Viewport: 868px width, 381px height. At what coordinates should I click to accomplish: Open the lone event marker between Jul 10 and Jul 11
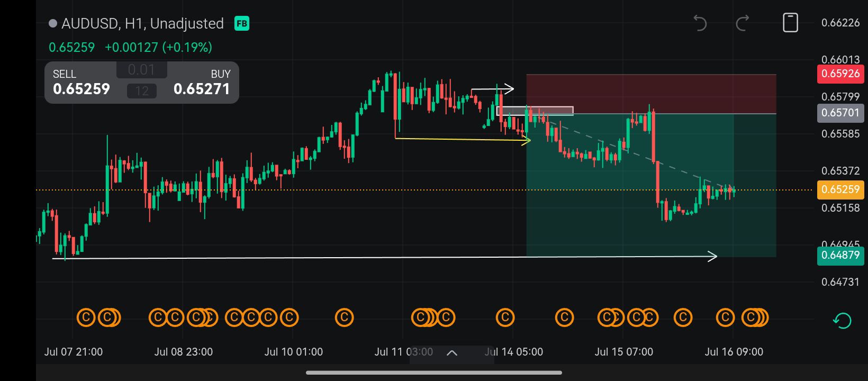[344, 317]
